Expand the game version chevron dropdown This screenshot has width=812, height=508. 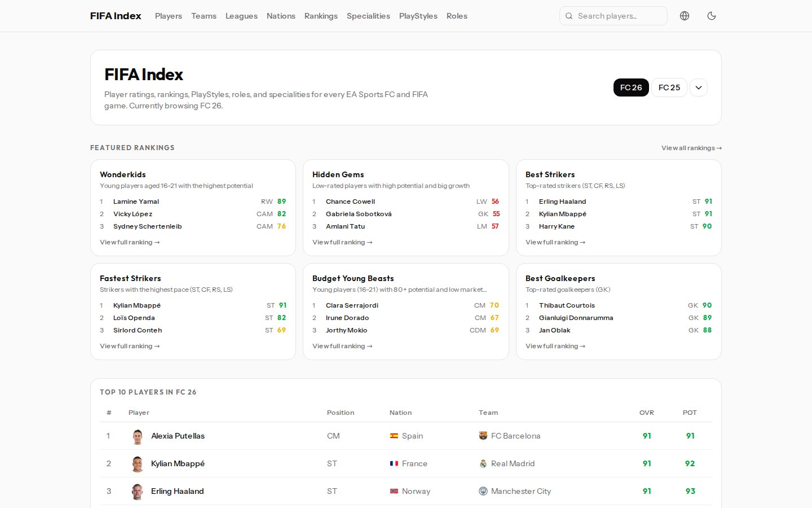[x=699, y=87]
